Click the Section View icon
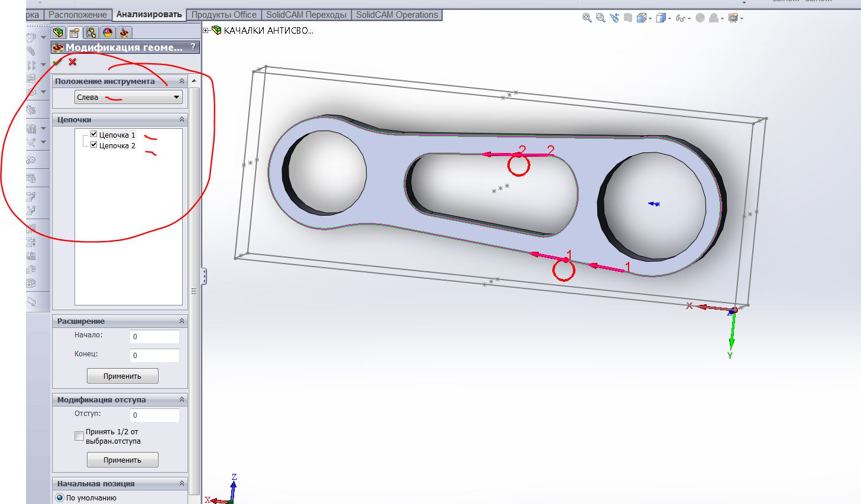Image resolution: width=861 pixels, height=504 pixels. 628,18
